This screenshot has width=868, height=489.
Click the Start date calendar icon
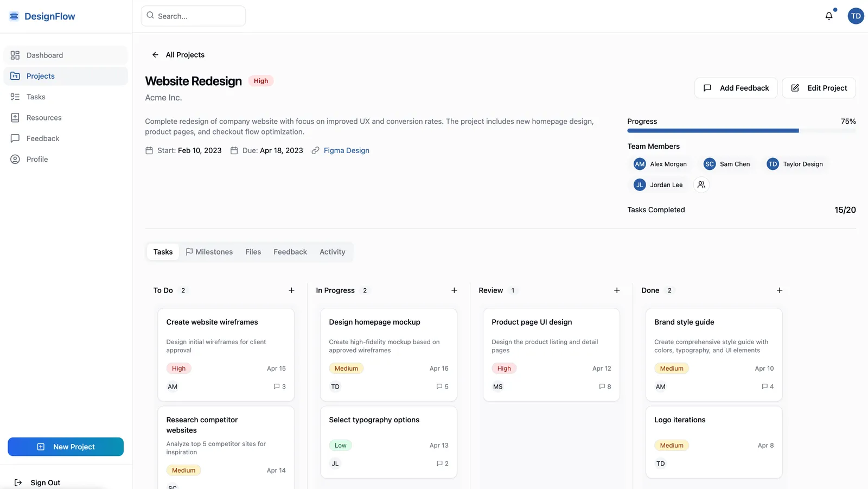[149, 150]
